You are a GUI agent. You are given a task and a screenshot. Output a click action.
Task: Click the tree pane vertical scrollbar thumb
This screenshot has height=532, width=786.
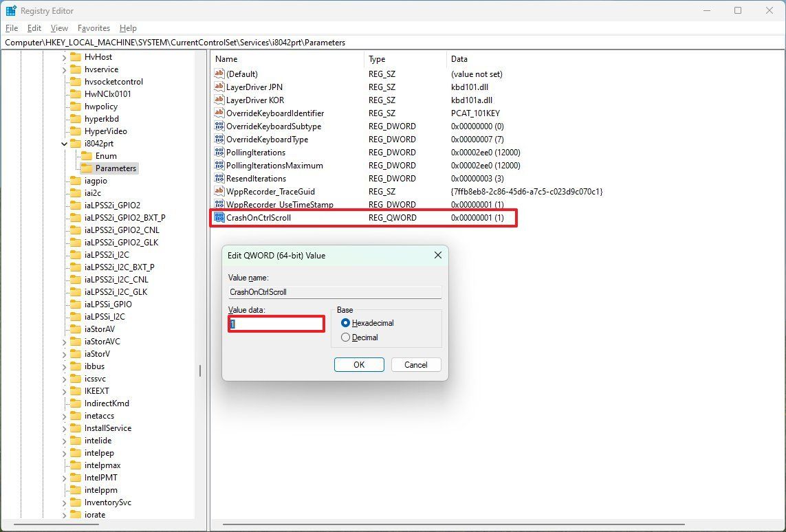click(200, 370)
